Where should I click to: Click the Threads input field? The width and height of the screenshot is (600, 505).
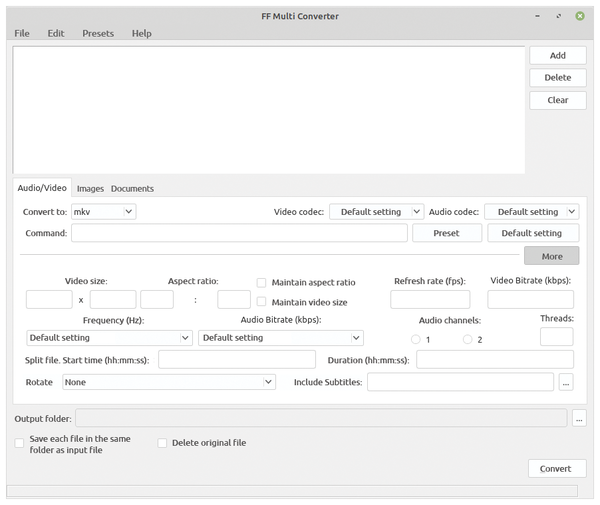557,337
